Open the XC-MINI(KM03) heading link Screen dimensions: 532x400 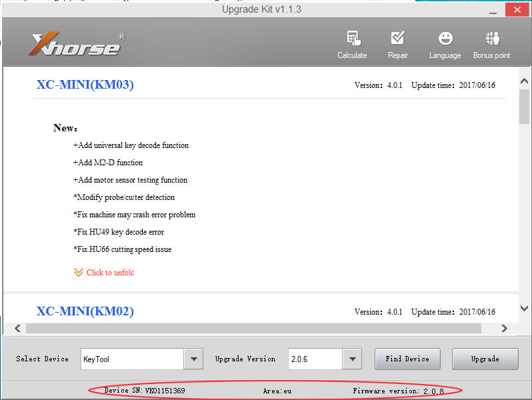[85, 85]
